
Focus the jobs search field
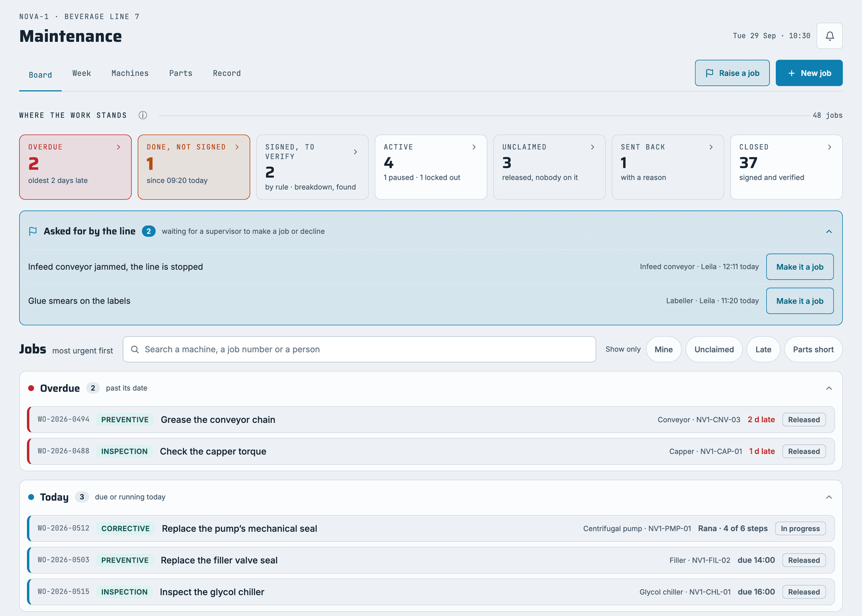tap(359, 350)
